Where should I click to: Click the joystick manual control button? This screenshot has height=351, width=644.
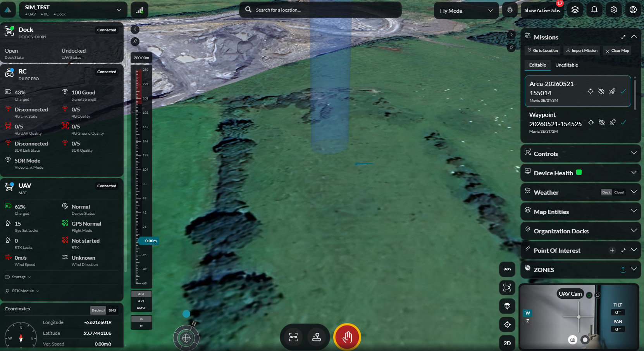click(317, 337)
